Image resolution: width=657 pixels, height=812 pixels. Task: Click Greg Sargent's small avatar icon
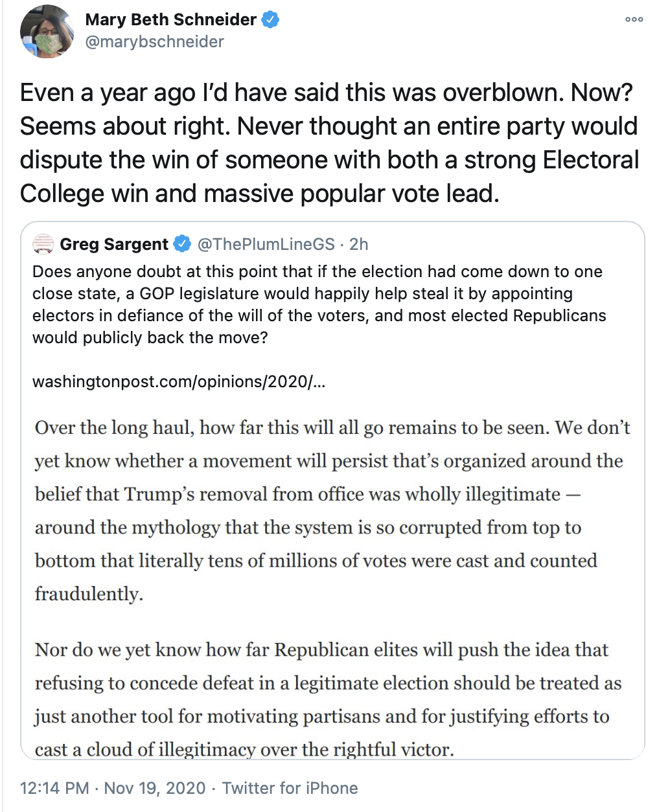click(x=43, y=244)
